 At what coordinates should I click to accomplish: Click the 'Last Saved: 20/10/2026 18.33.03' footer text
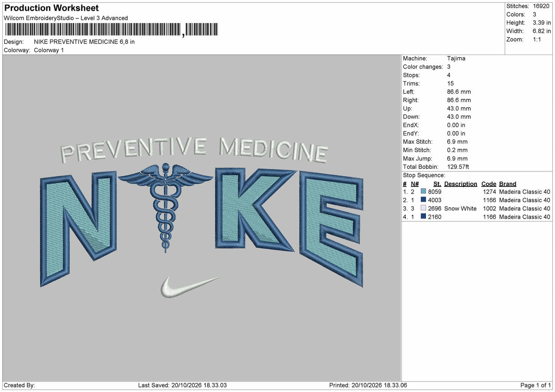point(183,386)
